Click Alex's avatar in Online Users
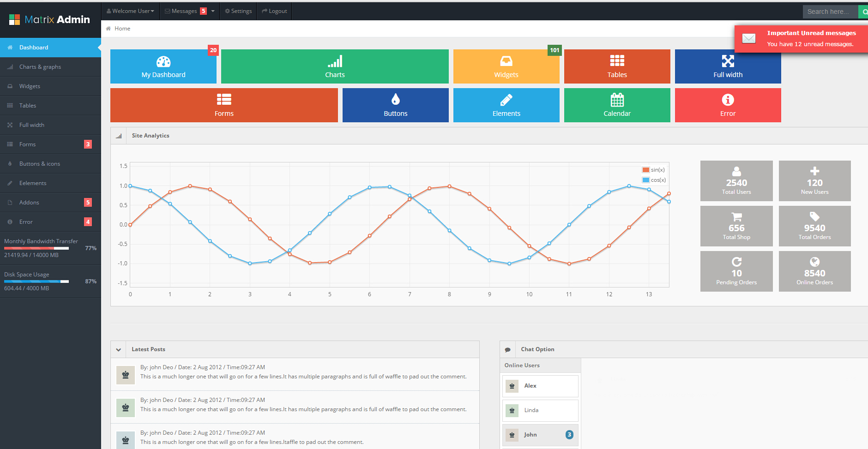Viewport: 868px width, 449px height. pos(512,386)
